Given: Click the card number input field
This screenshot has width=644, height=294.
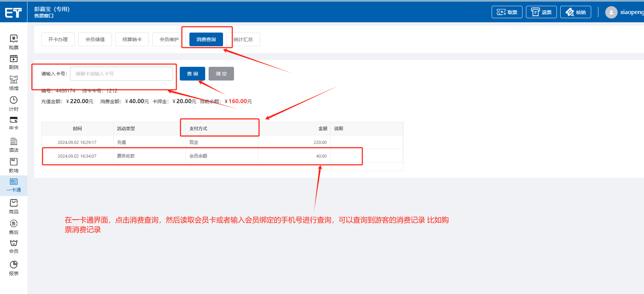Looking at the screenshot, I should pos(121,74).
